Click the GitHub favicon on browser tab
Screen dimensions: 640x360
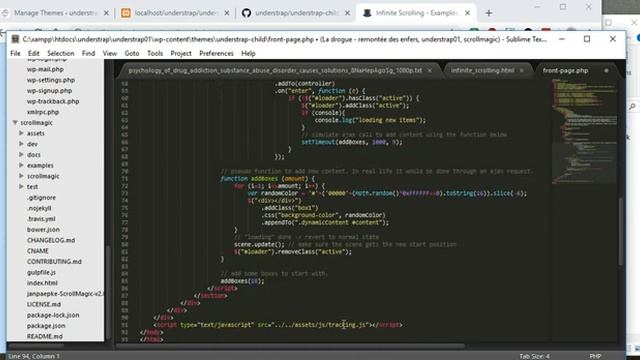[x=246, y=13]
